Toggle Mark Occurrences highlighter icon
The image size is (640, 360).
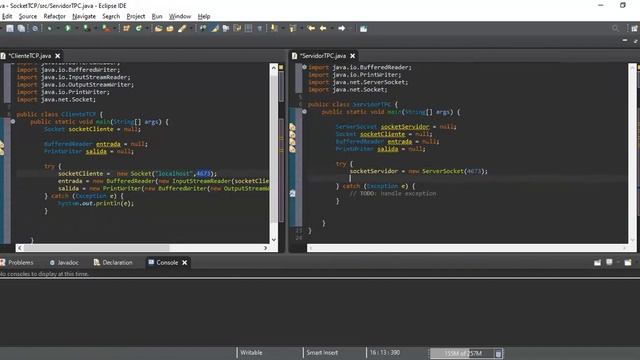[x=215, y=28]
